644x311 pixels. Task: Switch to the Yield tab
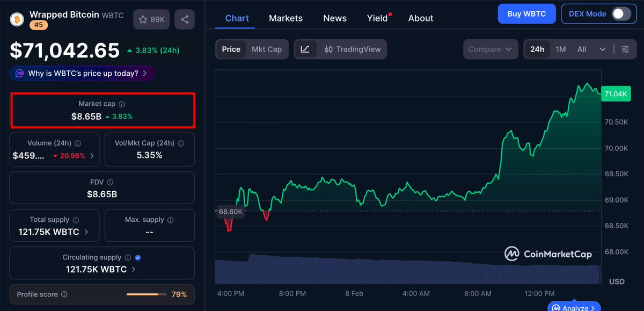[377, 18]
